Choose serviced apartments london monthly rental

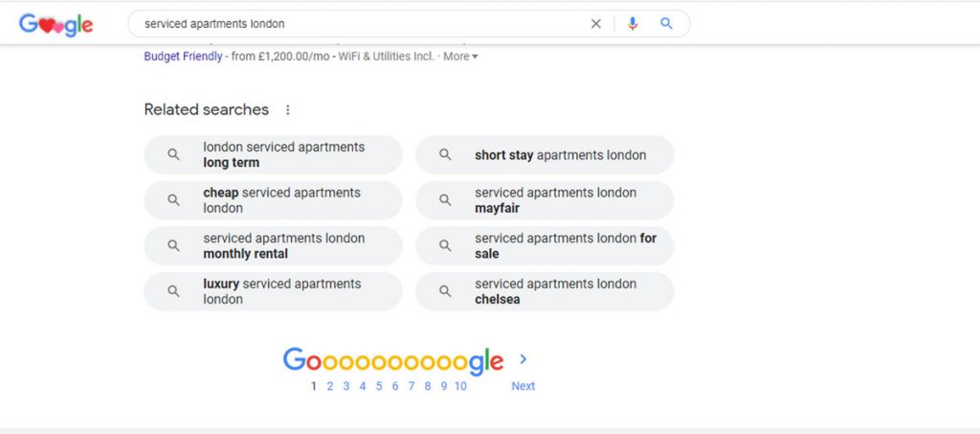click(273, 246)
